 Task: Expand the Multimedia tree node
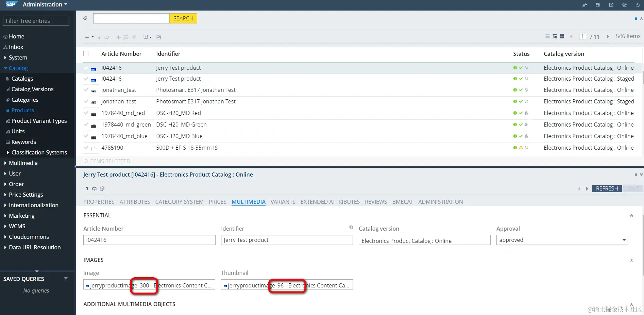point(5,163)
